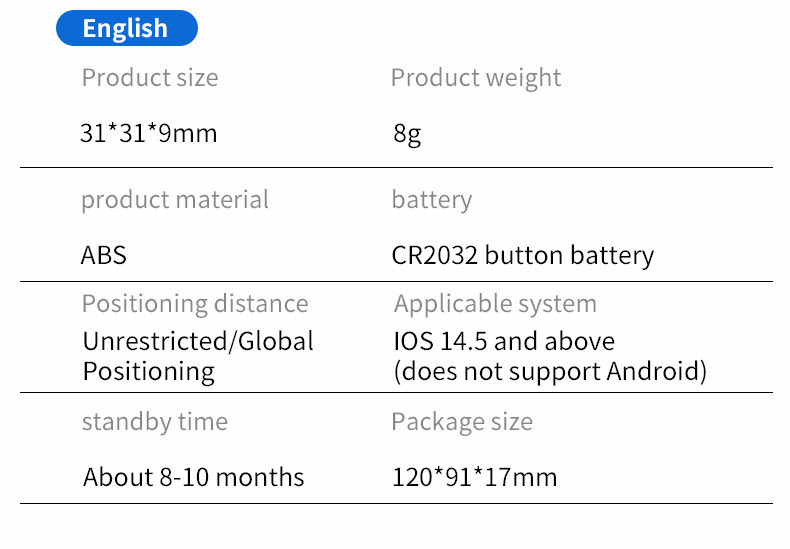The height and width of the screenshot is (549, 790).
Task: Click the 31*31*9mm size value
Action: pos(148,133)
